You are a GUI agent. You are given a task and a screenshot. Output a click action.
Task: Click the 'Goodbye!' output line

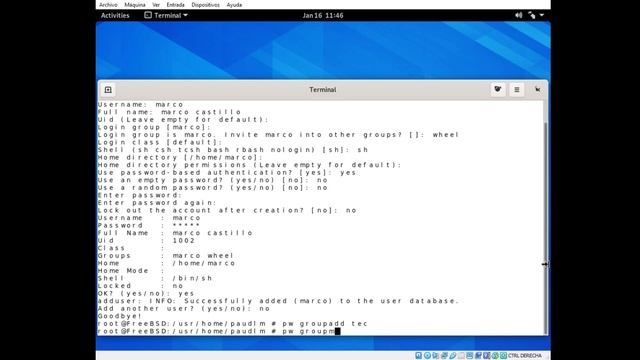point(120,316)
